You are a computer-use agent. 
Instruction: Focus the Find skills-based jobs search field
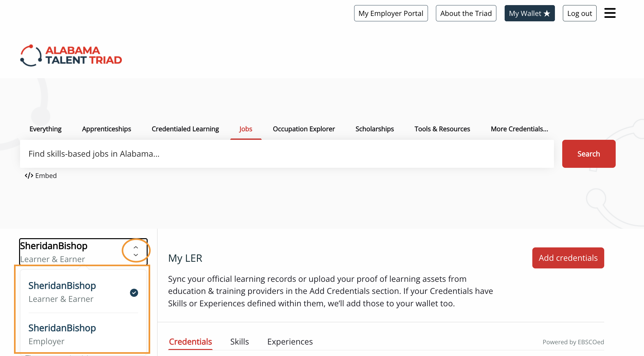coord(286,154)
